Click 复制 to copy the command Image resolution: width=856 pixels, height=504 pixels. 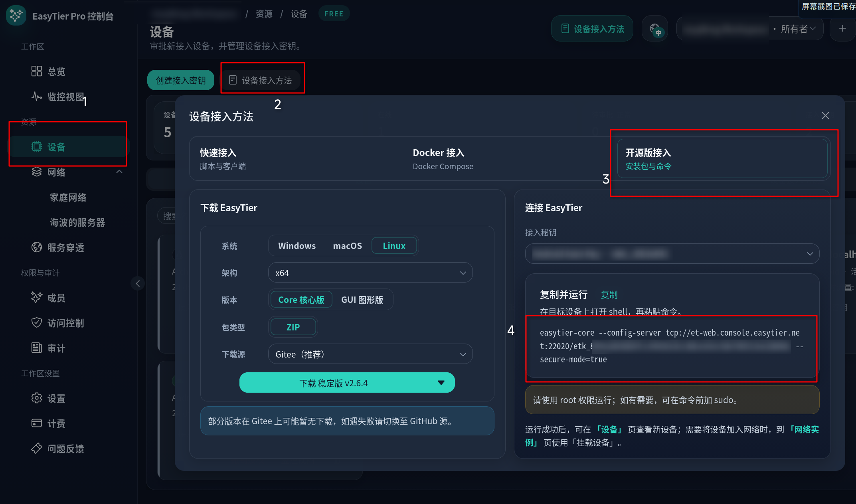(609, 295)
